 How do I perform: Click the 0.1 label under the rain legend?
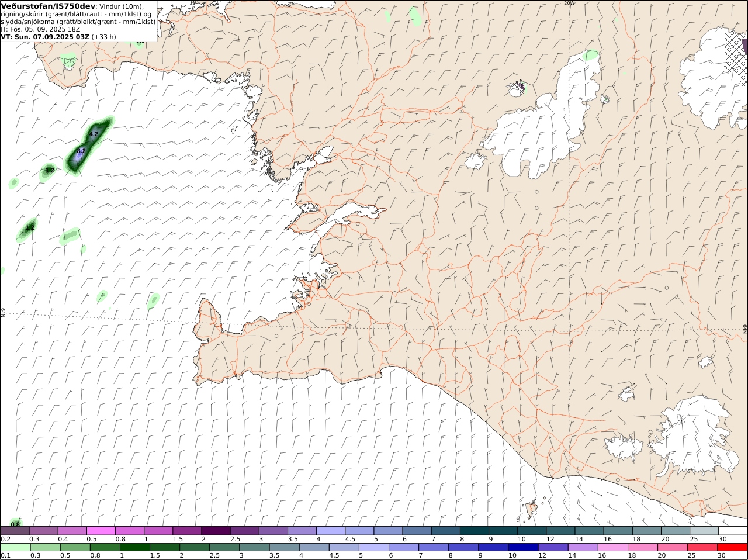(x=5, y=555)
